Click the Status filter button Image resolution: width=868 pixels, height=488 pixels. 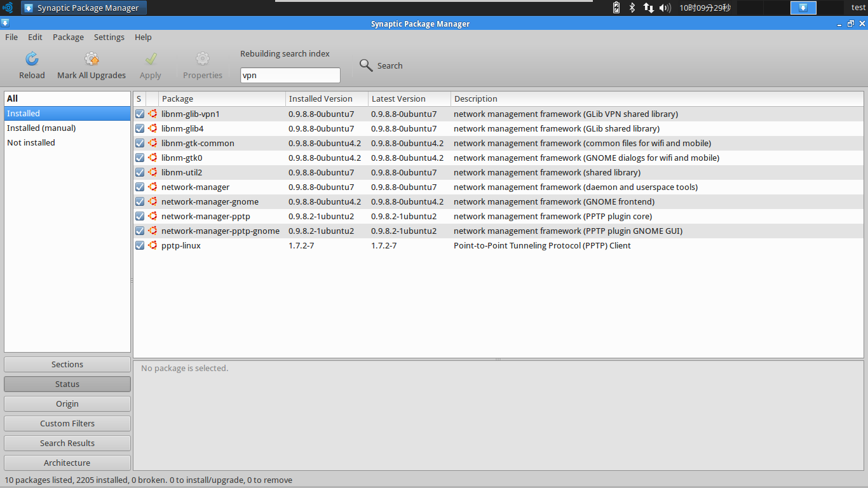coord(67,384)
